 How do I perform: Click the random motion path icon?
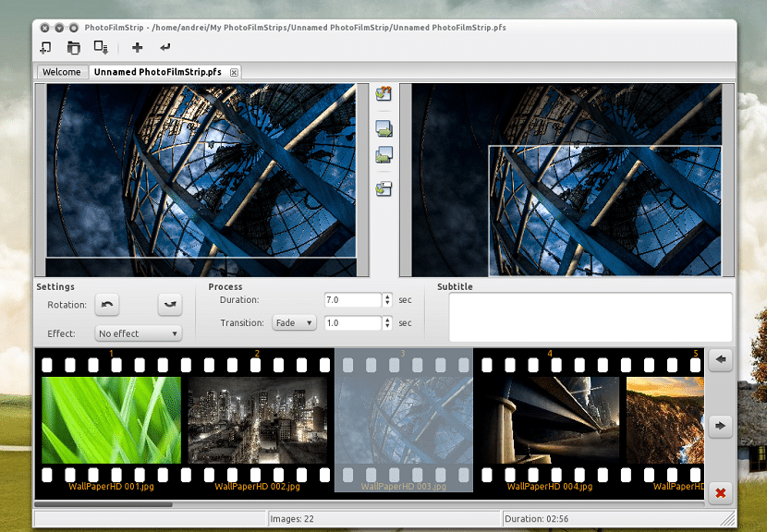[x=384, y=93]
